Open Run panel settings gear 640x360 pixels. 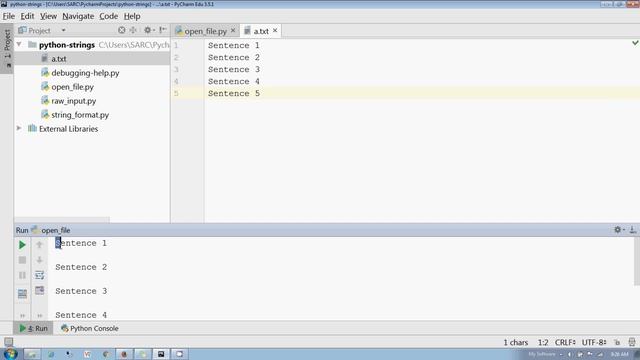click(618, 230)
